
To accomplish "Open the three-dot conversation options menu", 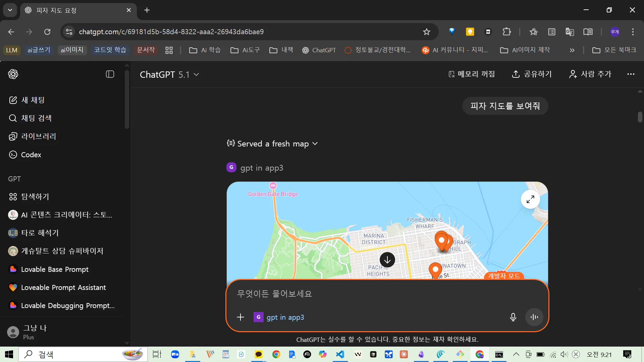I will 631,74.
